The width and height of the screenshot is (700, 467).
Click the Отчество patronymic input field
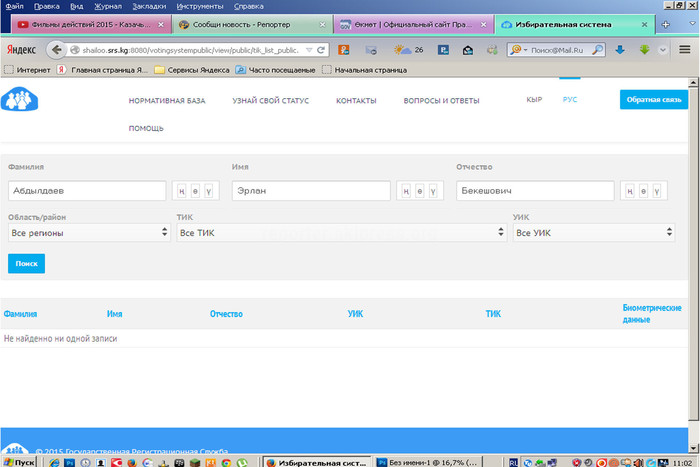point(535,190)
